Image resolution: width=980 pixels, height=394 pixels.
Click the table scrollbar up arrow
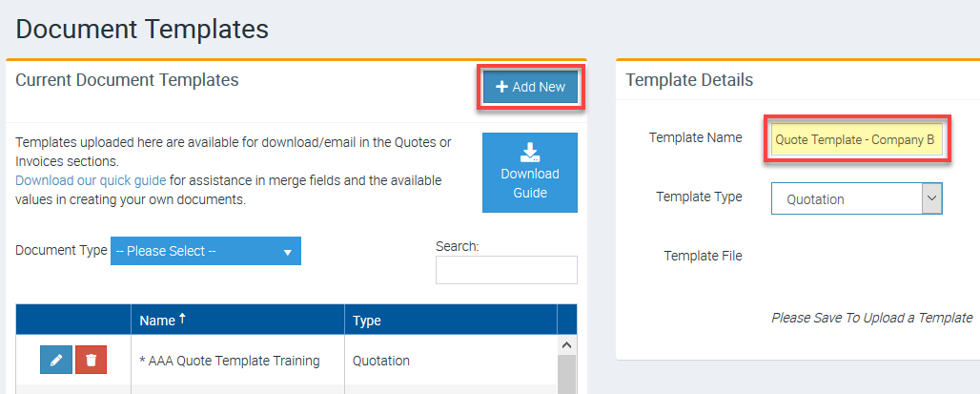click(566, 344)
